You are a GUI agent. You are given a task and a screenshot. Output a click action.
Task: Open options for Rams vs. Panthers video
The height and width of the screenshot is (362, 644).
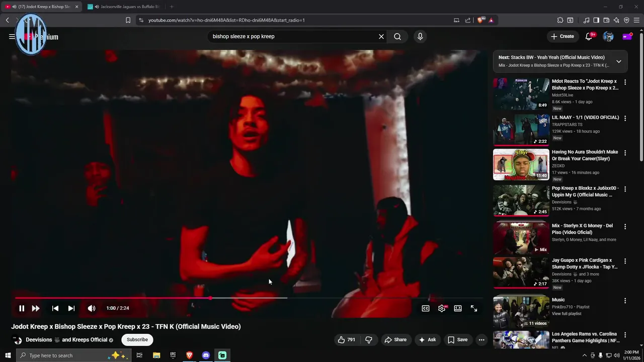[x=625, y=335]
